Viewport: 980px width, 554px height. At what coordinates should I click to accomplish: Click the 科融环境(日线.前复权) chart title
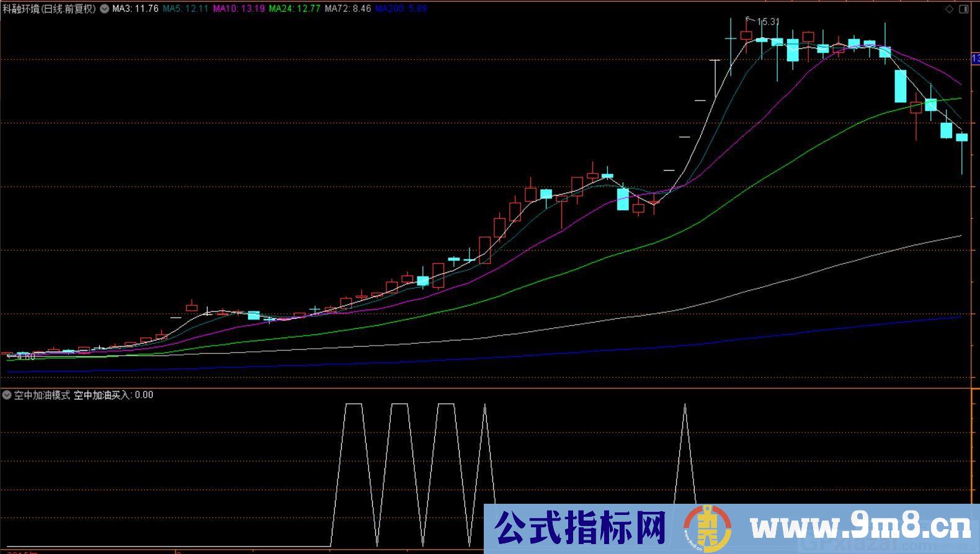point(49,9)
